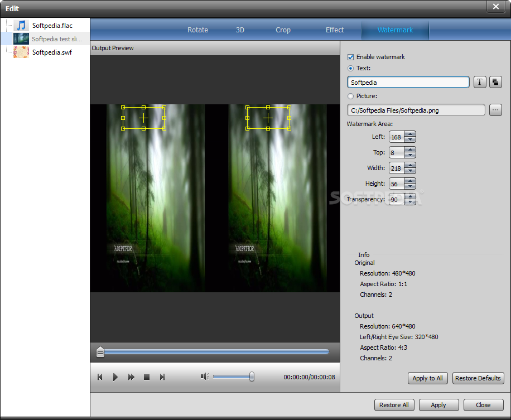Select the Softpedia.flac music icon

21,26
